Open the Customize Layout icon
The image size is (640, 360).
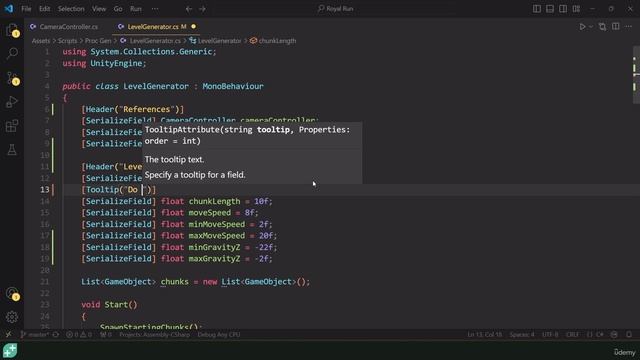pyautogui.click(x=576, y=9)
